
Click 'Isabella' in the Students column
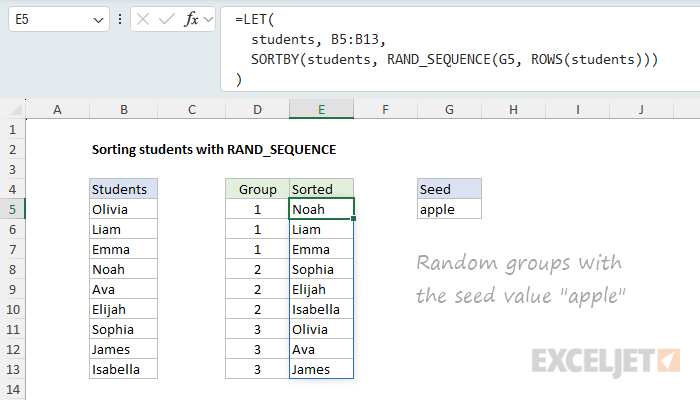click(124, 369)
